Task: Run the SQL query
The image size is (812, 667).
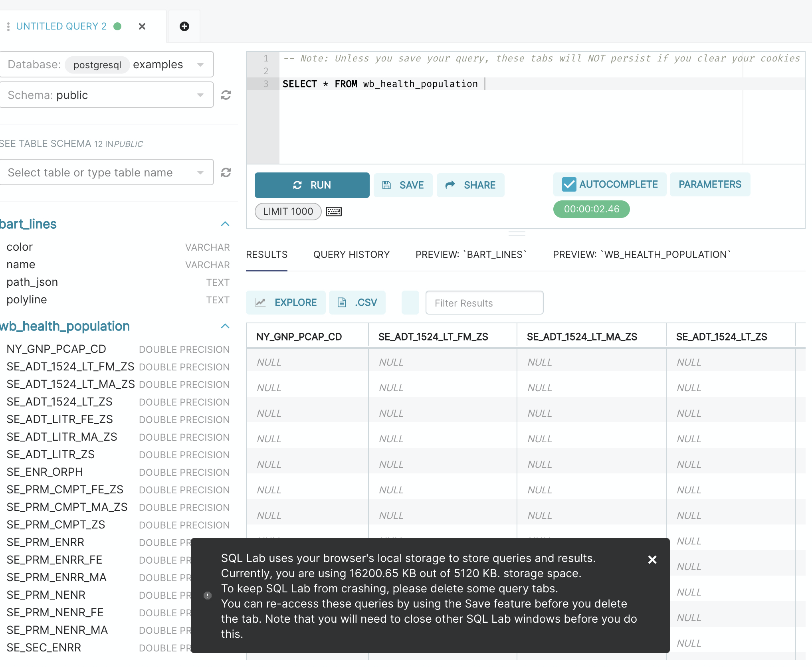Action: click(x=312, y=185)
